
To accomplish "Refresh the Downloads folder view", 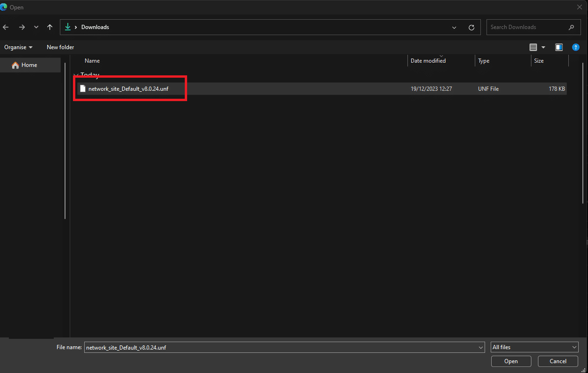I will [472, 28].
